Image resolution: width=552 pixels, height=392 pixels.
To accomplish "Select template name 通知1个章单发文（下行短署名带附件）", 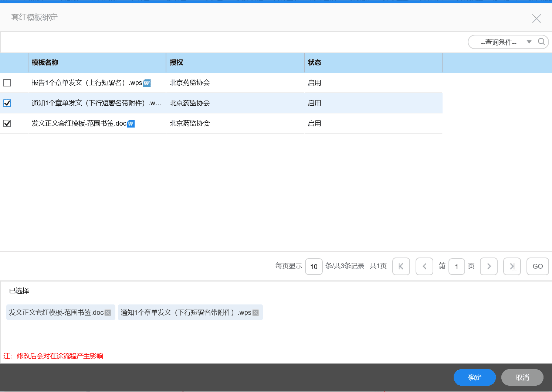I will (96, 103).
